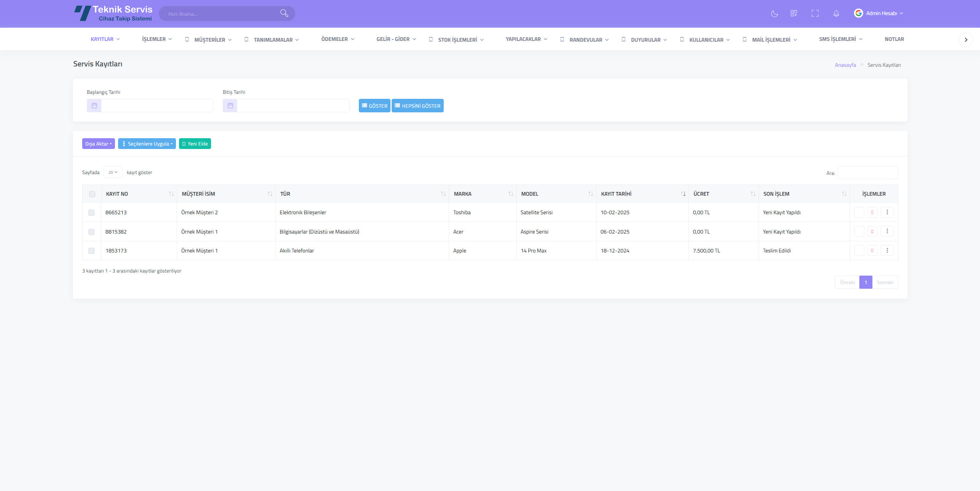Toggle dark mode moon icon

coord(774,14)
